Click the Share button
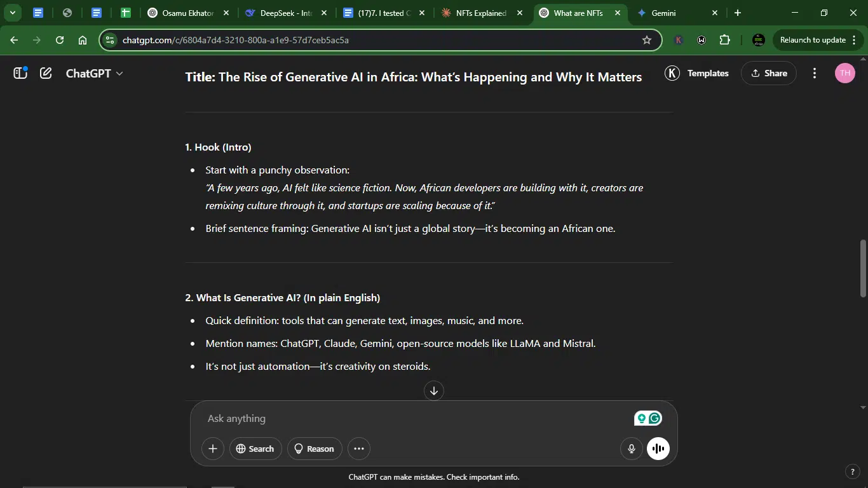This screenshot has width=868, height=488. tap(769, 73)
